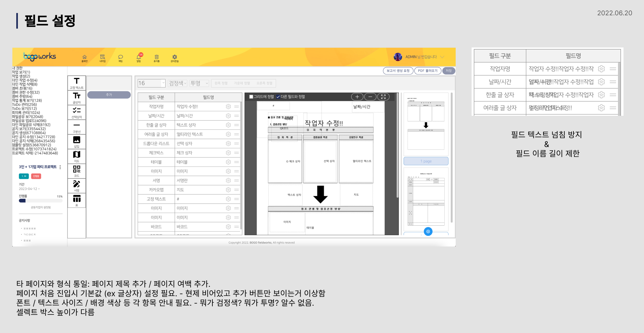
Task: Click 멀티라인 텍스트 box on canvas
Action: click(x=356, y=161)
